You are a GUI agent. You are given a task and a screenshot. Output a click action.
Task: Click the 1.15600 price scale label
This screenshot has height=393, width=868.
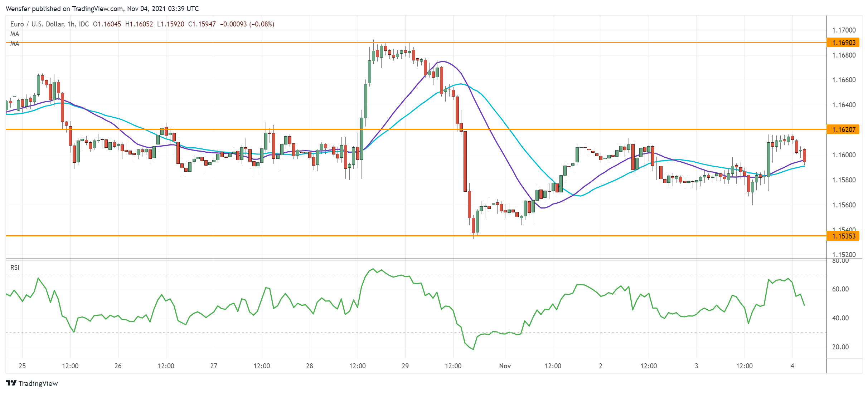coord(844,205)
